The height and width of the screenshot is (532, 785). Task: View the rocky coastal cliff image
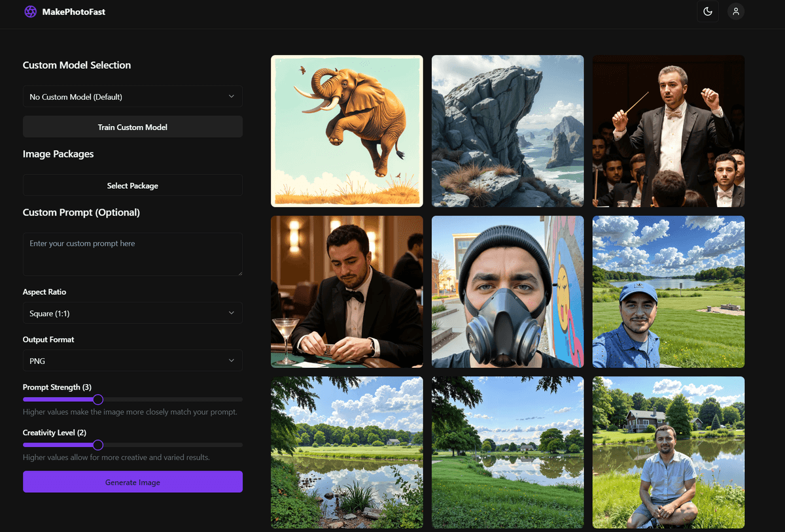508,131
